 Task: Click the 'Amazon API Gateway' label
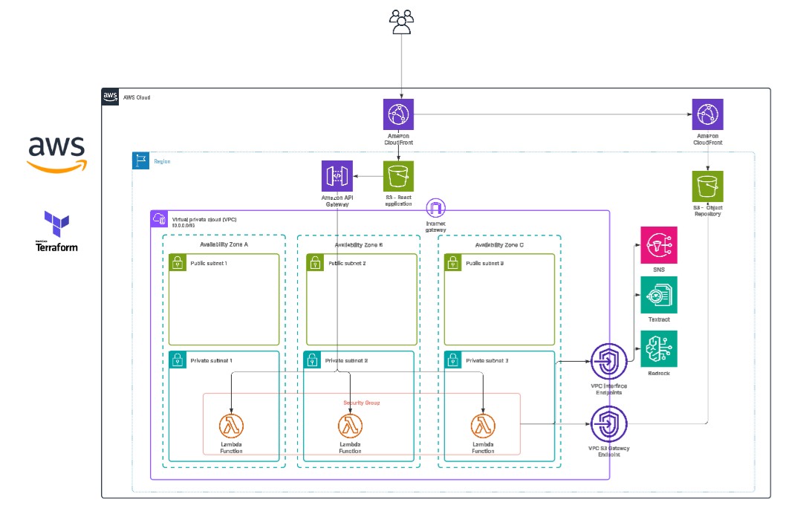point(337,201)
